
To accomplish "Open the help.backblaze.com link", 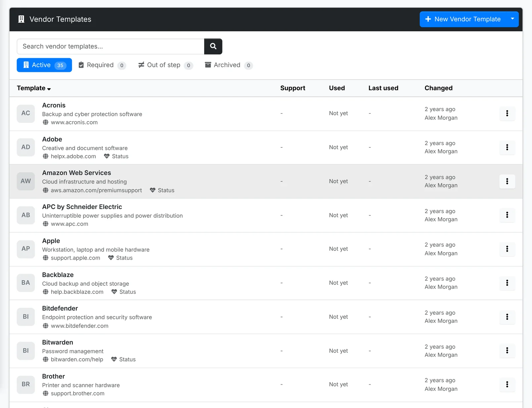I will [73, 292].
